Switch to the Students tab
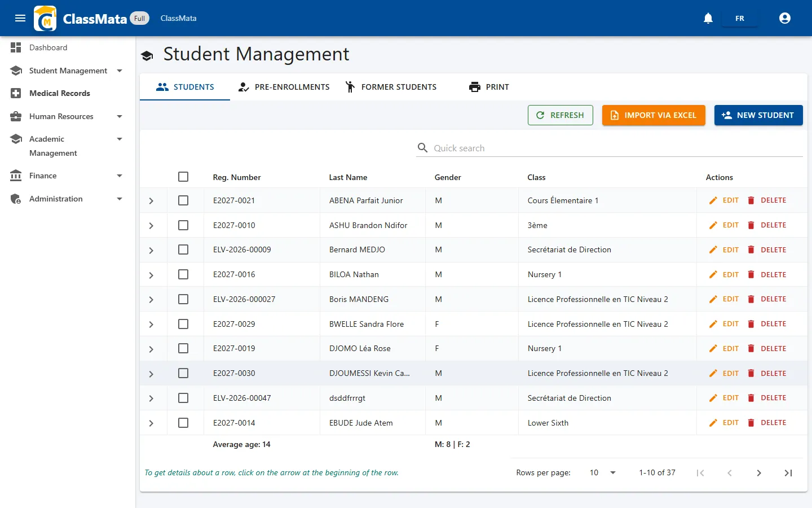The image size is (812, 508). click(x=185, y=87)
